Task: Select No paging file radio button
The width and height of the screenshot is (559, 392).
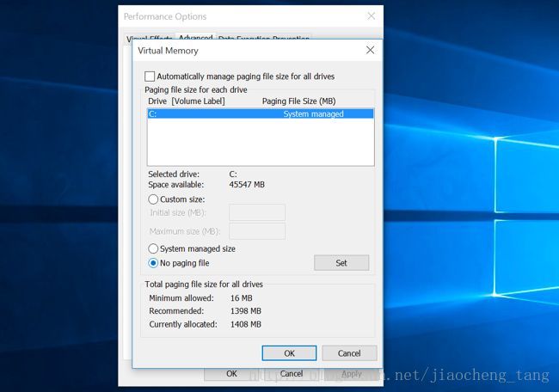Action: pyautogui.click(x=153, y=263)
